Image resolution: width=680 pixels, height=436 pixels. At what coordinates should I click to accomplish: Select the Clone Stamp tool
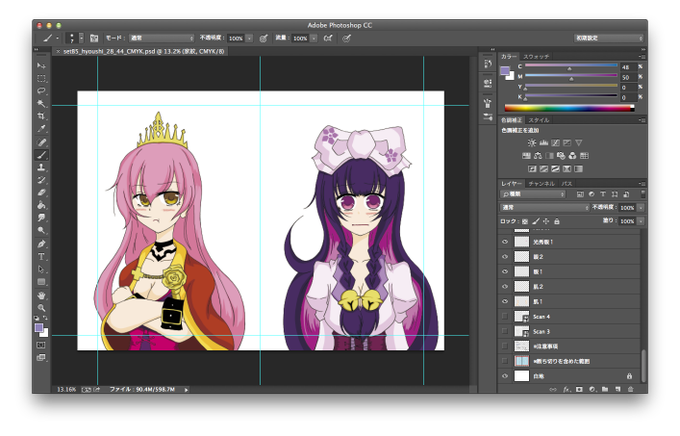click(x=41, y=167)
